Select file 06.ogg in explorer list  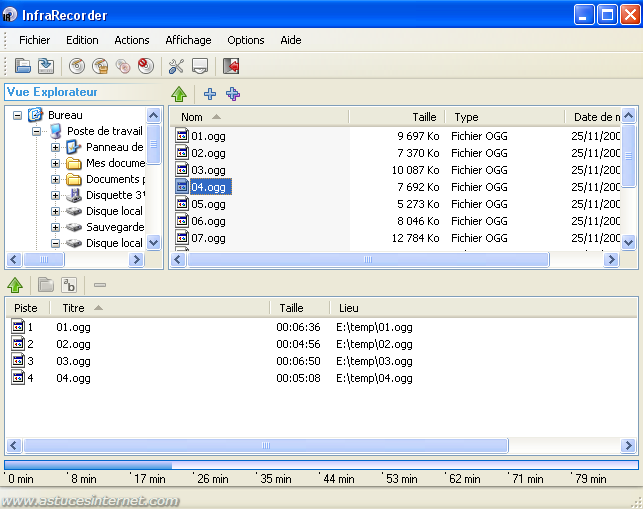click(x=208, y=221)
